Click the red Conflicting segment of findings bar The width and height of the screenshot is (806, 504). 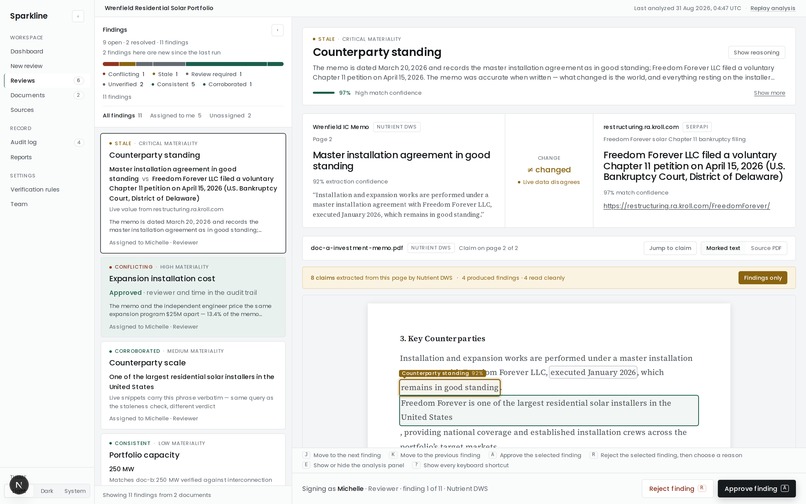point(111,64)
